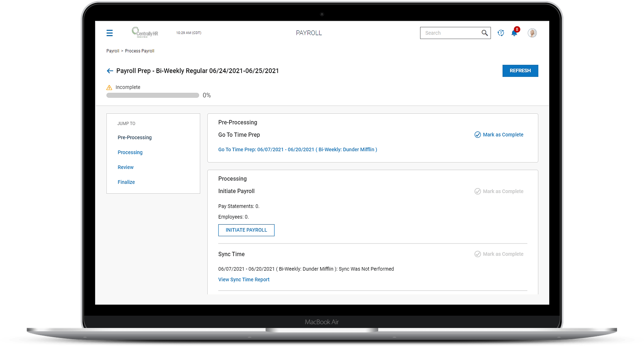Jump to Finalize section
Image resolution: width=644 pixels, height=346 pixels.
point(126,182)
